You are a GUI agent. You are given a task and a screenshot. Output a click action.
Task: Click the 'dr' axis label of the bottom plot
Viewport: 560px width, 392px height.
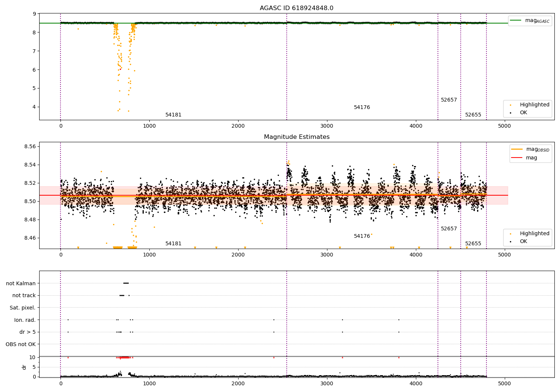pyautogui.click(x=24, y=367)
